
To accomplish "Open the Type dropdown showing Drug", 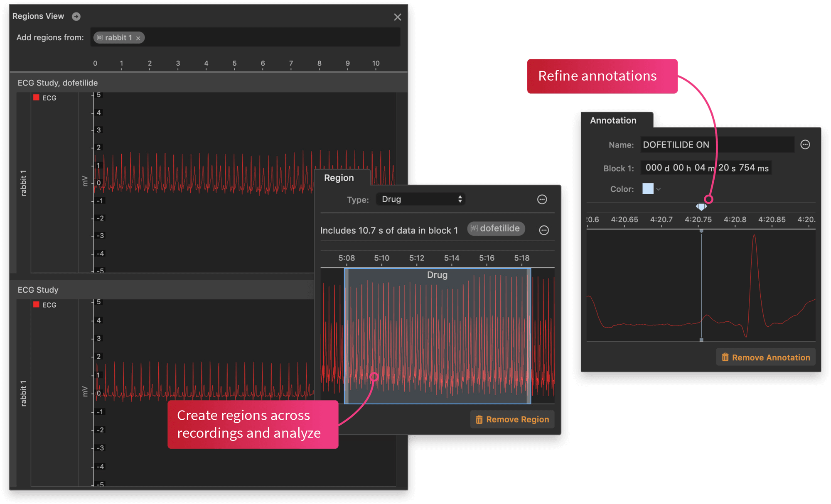I will click(420, 199).
